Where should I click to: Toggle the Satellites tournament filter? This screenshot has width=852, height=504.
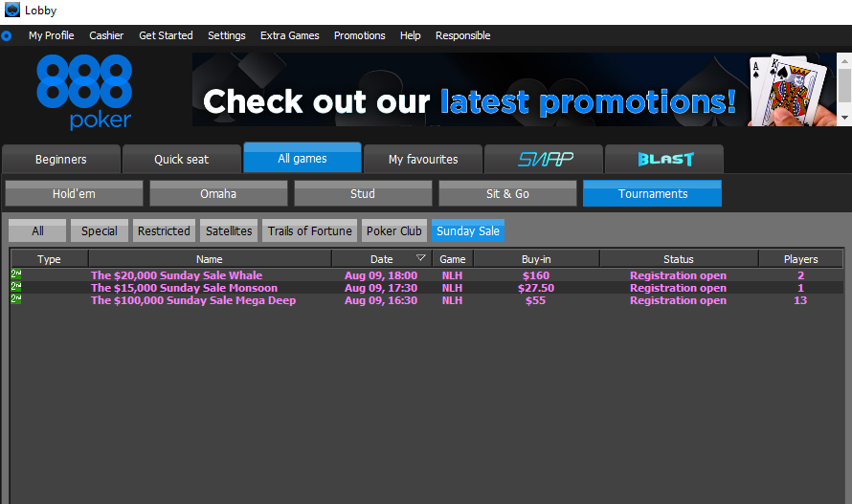[229, 230]
